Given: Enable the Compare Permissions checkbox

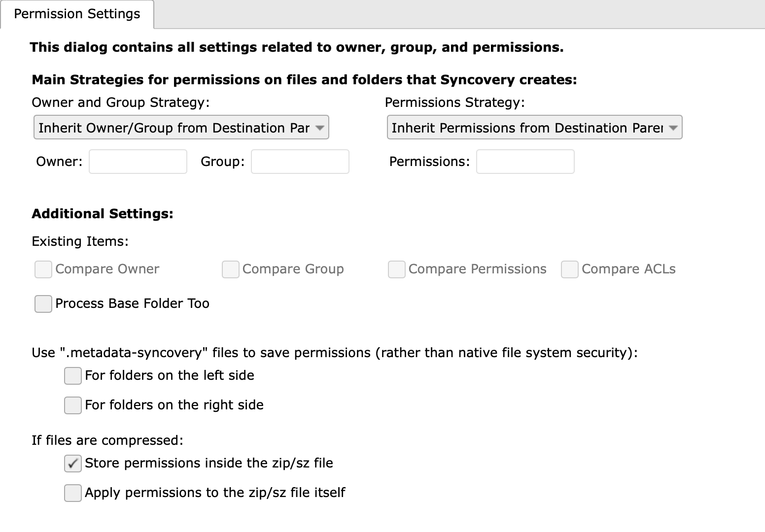Looking at the screenshot, I should click(396, 269).
